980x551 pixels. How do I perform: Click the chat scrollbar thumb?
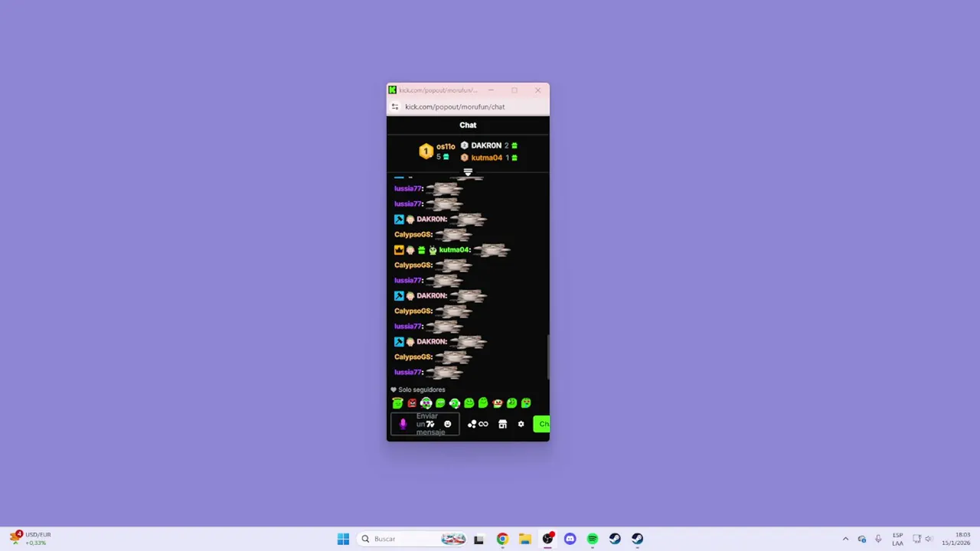(x=548, y=357)
